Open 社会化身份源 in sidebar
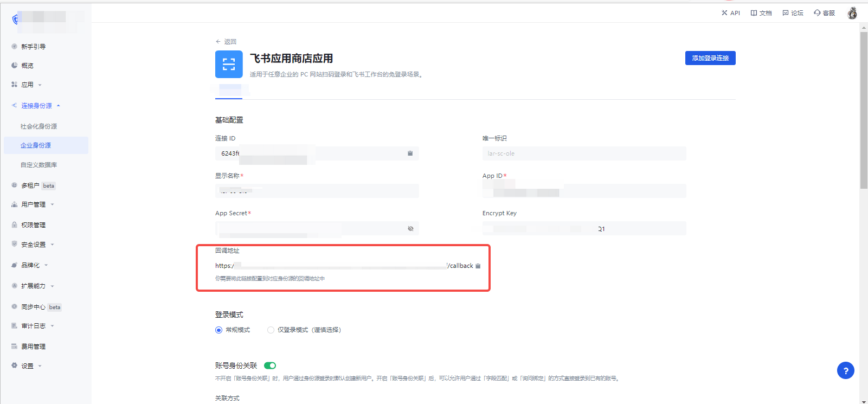The image size is (868, 404). click(x=38, y=126)
